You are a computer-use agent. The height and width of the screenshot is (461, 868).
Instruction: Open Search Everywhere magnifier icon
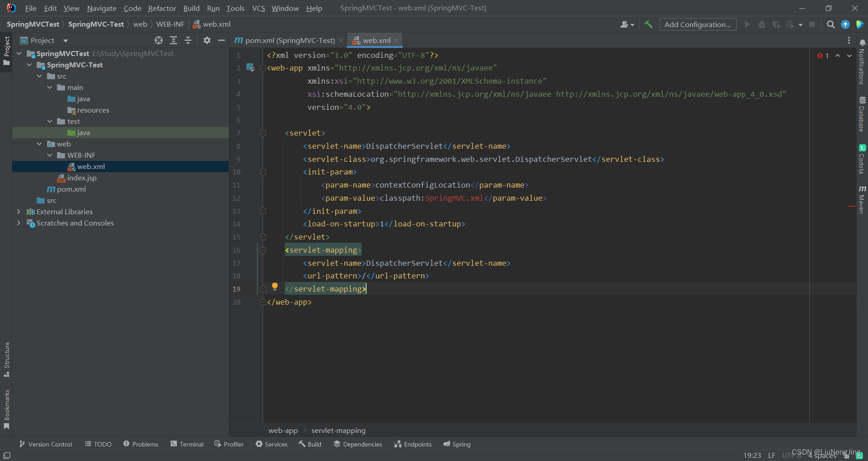click(830, 24)
